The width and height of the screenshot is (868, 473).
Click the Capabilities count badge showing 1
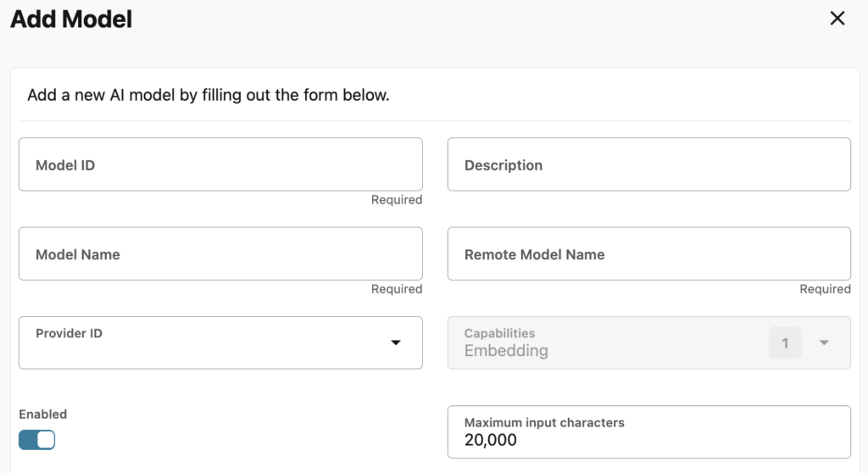pyautogui.click(x=785, y=343)
